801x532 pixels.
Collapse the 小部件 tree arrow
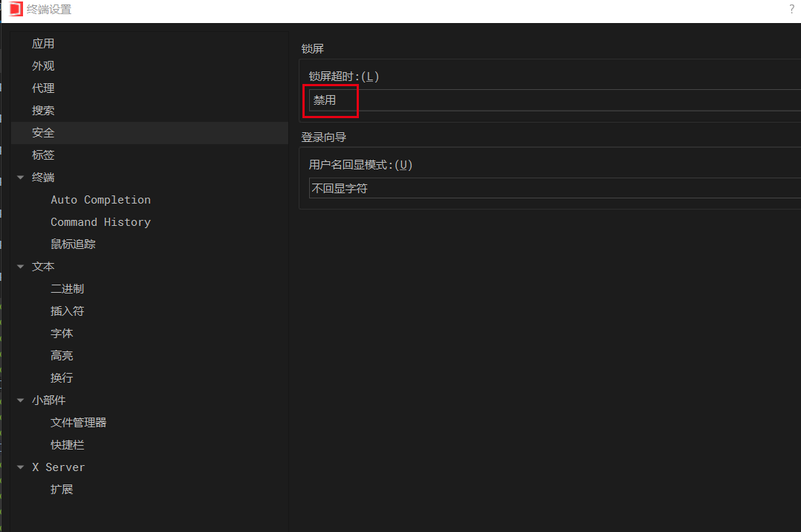click(x=21, y=400)
